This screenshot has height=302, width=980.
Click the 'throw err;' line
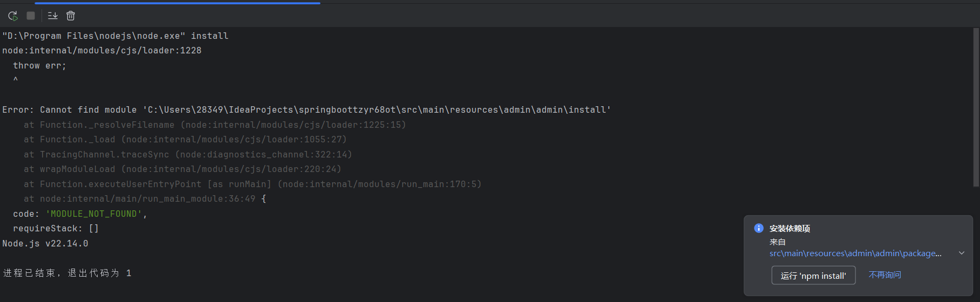pos(39,65)
